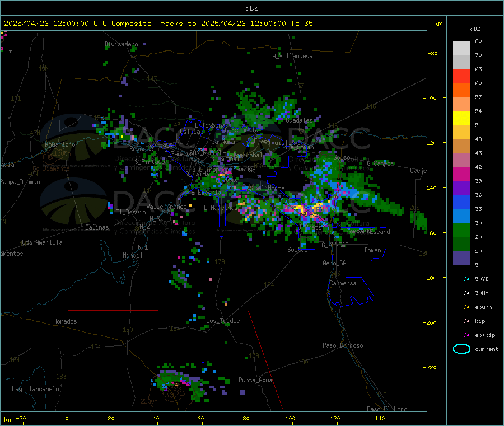The image size is (504, 426).
Task: Select the Cda_Amarilla label
Action: tap(42, 242)
